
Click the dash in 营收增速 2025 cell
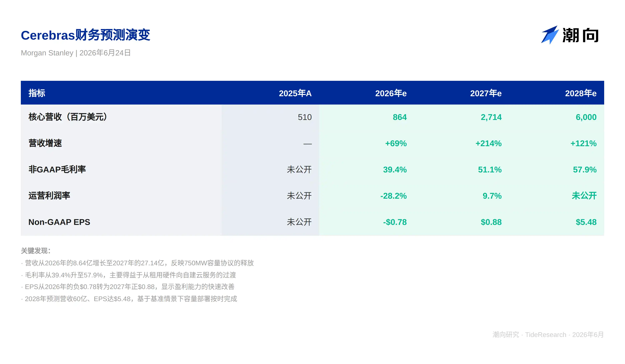(307, 144)
